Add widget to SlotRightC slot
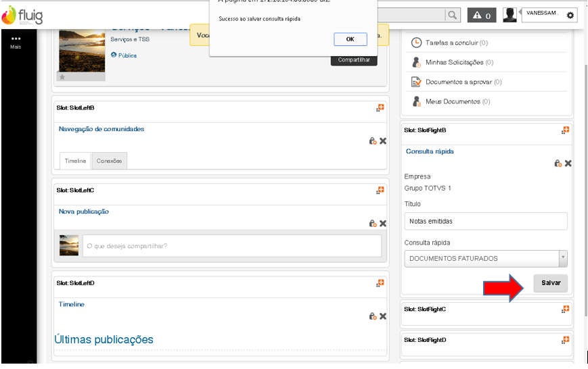 point(565,309)
